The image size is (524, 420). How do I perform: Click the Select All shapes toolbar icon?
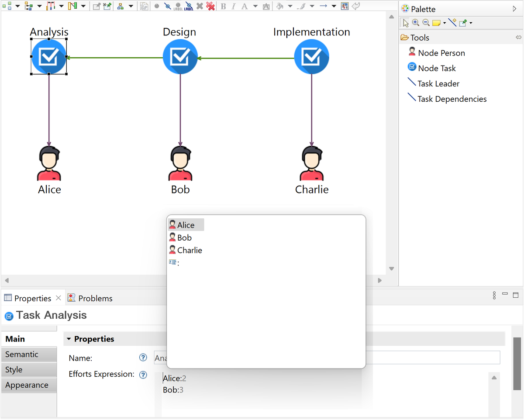(x=7, y=6)
